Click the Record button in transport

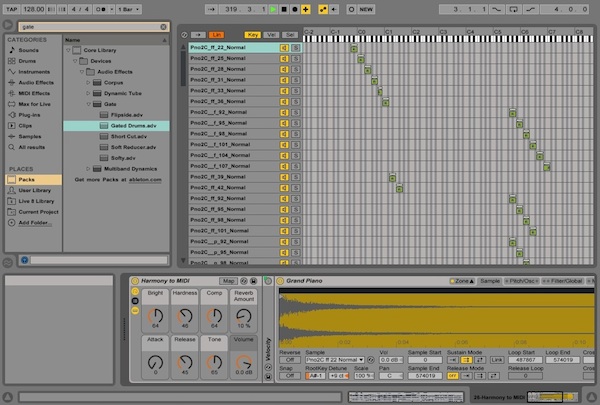295,9
